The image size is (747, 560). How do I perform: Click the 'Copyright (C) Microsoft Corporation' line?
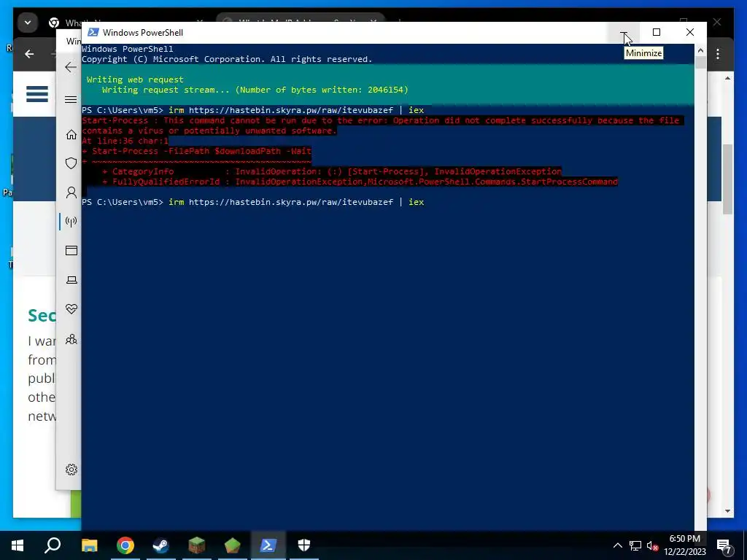point(227,59)
